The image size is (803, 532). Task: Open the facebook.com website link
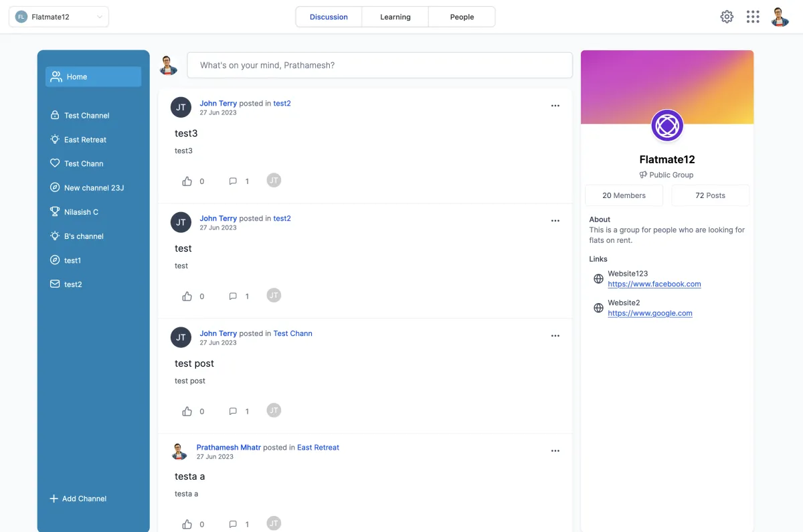click(x=654, y=284)
